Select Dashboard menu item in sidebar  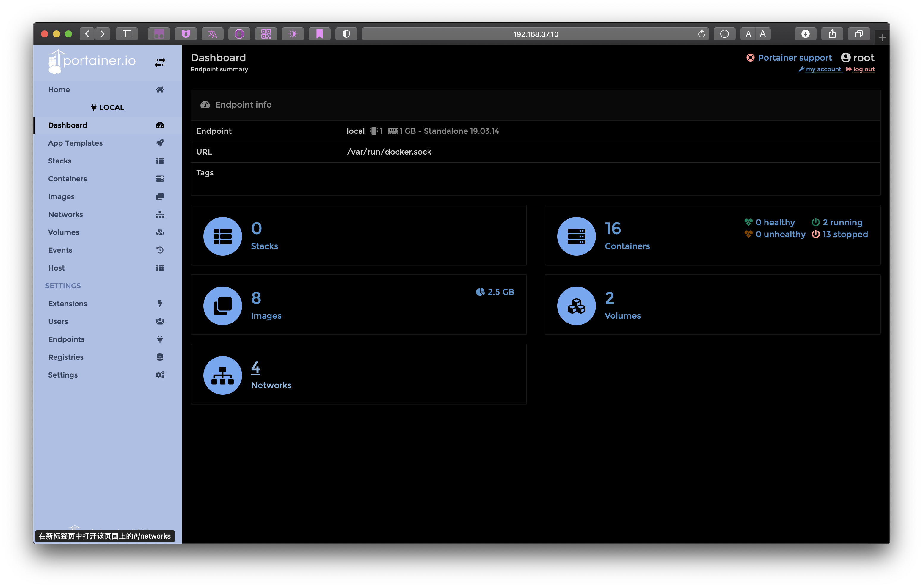(x=67, y=125)
